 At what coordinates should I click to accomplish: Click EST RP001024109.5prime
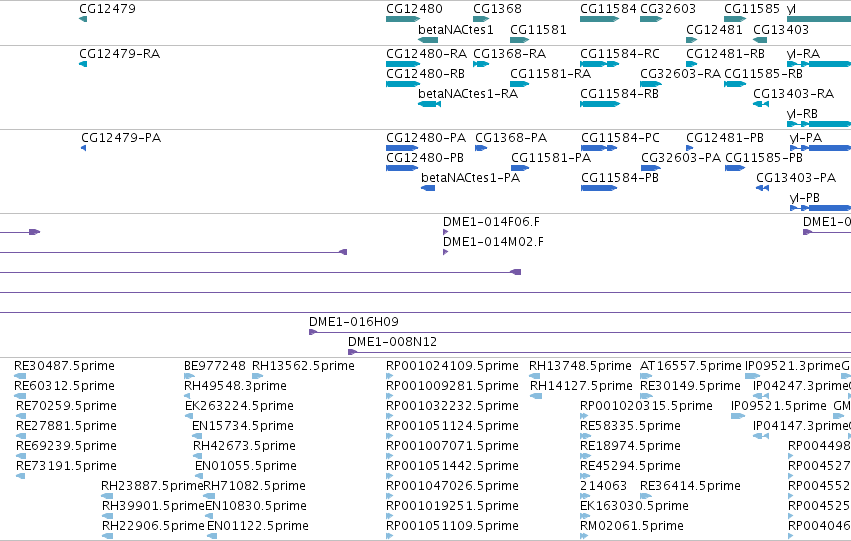click(452, 366)
